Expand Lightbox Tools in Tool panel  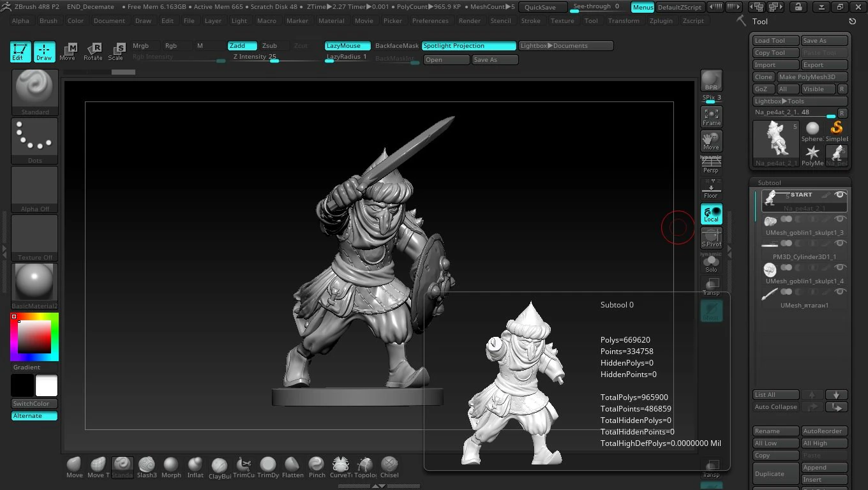pyautogui.click(x=800, y=101)
